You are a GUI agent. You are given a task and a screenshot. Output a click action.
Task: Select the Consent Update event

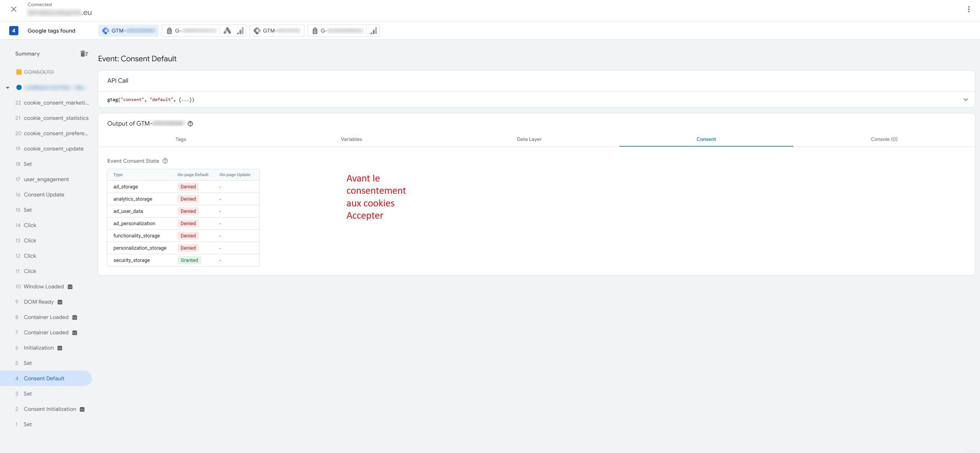tap(44, 195)
